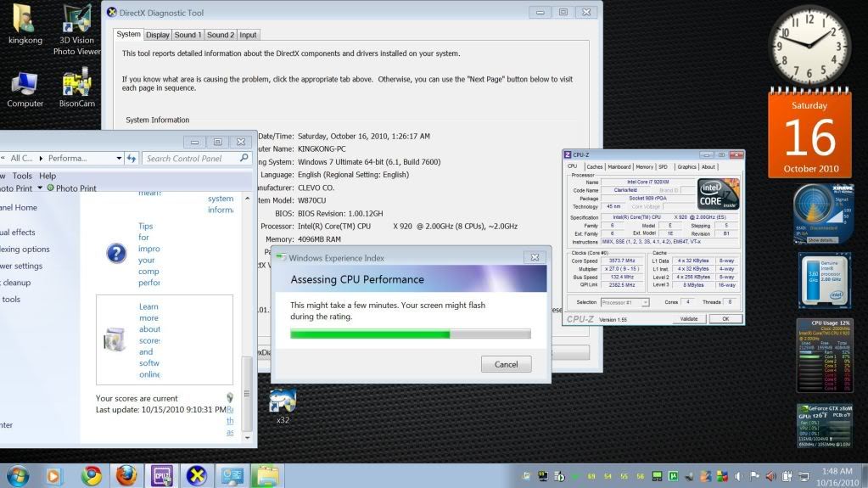The height and width of the screenshot is (488, 868).
Task: Switch to the Display tab in DirectX tool
Action: (x=157, y=35)
